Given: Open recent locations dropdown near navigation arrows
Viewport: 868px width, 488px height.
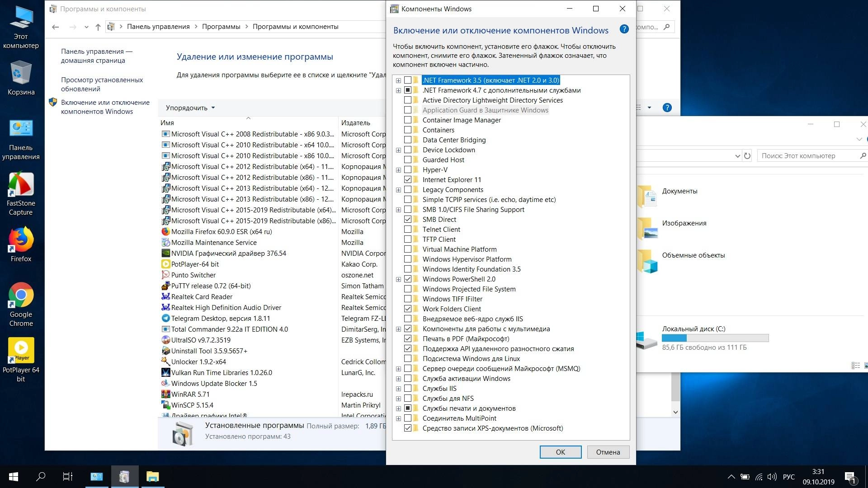Looking at the screenshot, I should [86, 27].
